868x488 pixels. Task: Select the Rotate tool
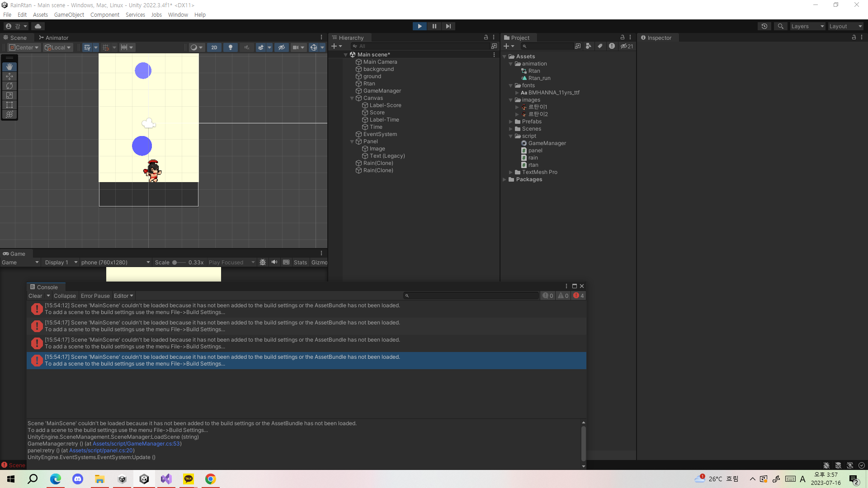pyautogui.click(x=9, y=86)
